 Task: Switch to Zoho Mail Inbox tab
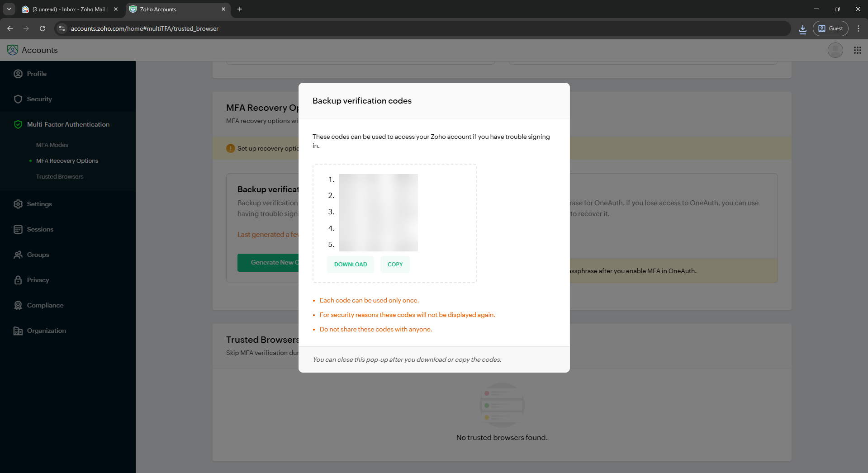[68, 9]
